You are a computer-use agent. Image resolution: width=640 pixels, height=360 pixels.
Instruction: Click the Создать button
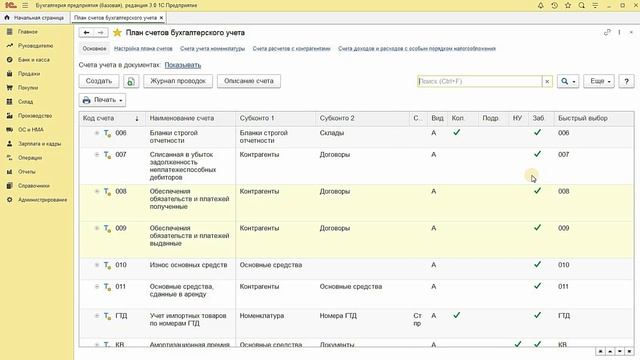pyautogui.click(x=99, y=81)
